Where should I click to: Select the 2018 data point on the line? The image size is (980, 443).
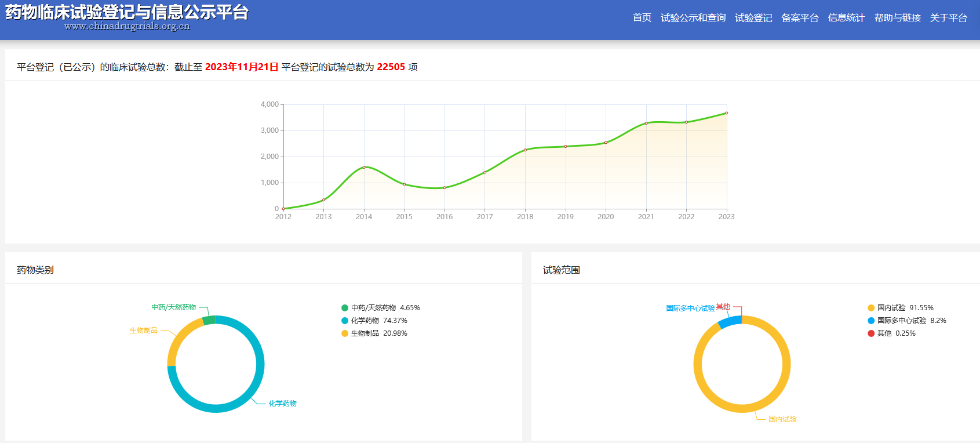click(525, 150)
